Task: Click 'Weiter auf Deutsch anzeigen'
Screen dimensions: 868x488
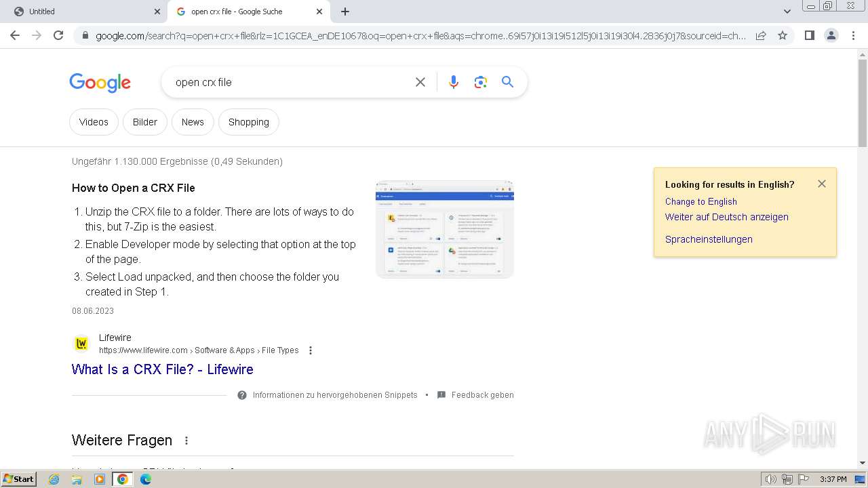Action: pos(727,217)
